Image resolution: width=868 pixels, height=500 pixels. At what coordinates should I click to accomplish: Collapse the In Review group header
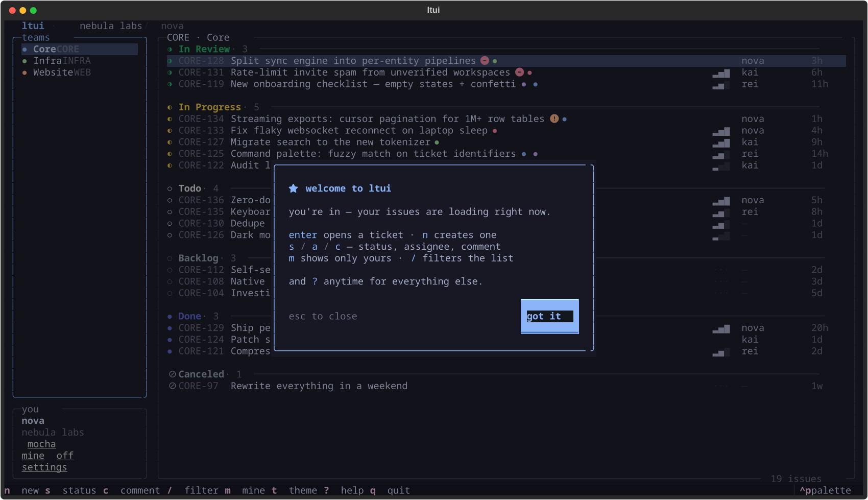204,49
